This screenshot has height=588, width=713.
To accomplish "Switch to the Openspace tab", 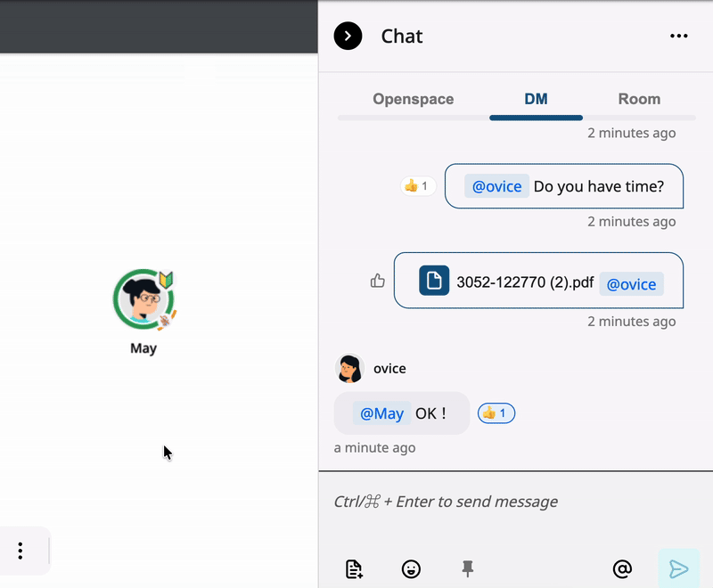I will pyautogui.click(x=413, y=99).
